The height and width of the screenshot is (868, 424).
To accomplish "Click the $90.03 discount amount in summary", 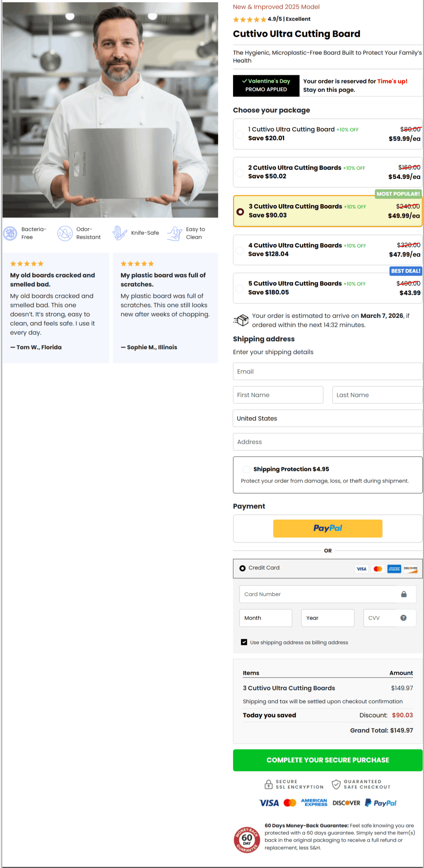I will point(402,715).
